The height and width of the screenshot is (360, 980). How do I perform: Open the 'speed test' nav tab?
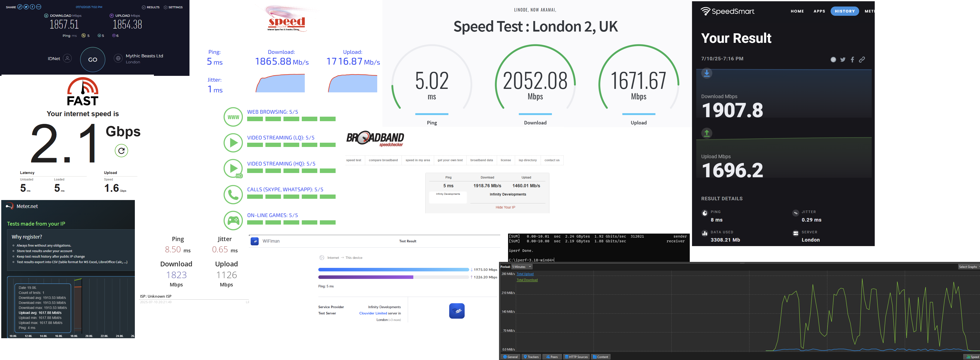(354, 160)
